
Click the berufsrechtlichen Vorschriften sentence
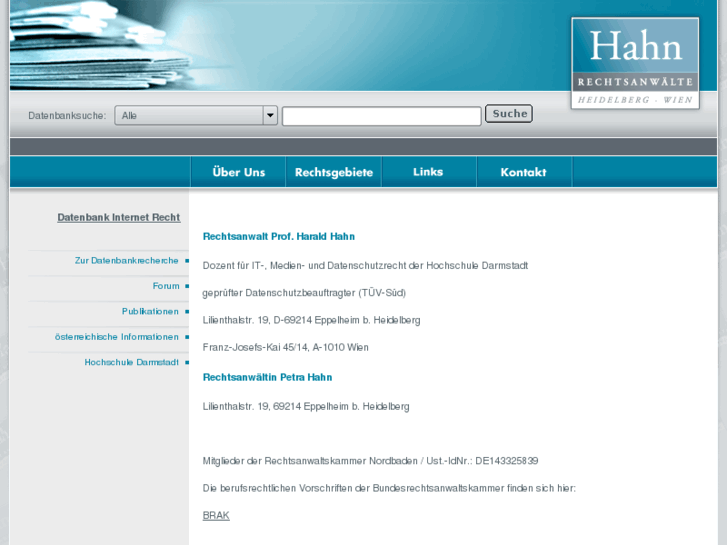click(x=389, y=488)
